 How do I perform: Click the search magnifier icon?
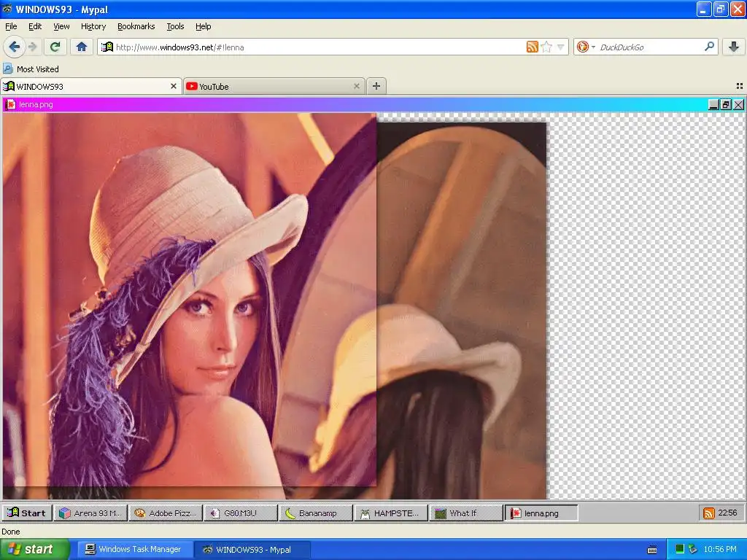coord(709,47)
